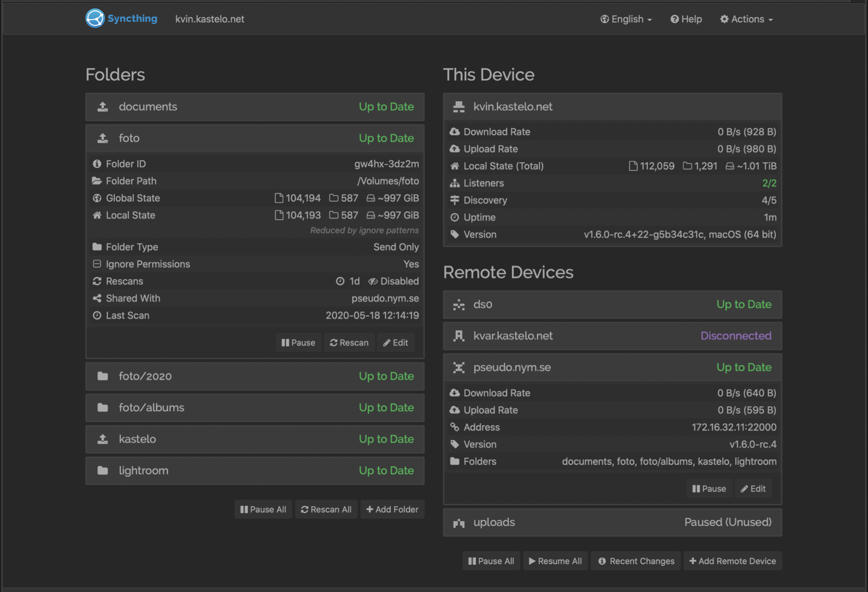Image resolution: width=868 pixels, height=592 pixels.
Task: Expand the lightroom folder panel
Action: [255, 470]
